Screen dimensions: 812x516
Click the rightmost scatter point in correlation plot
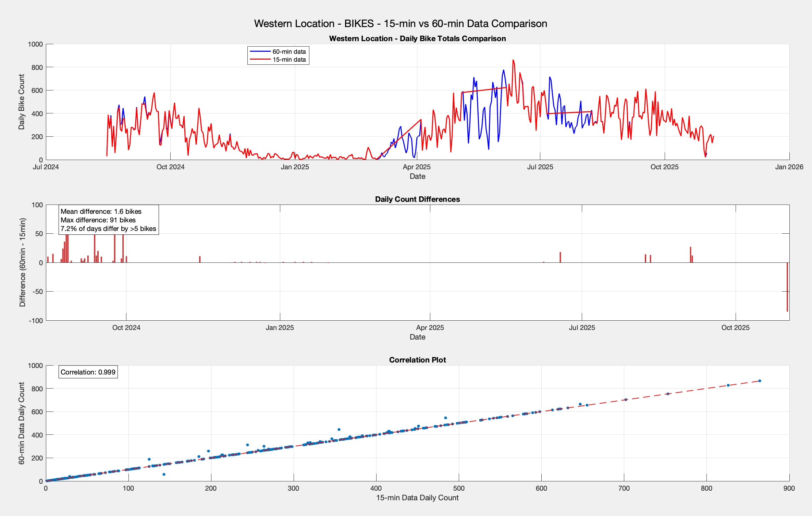click(760, 381)
